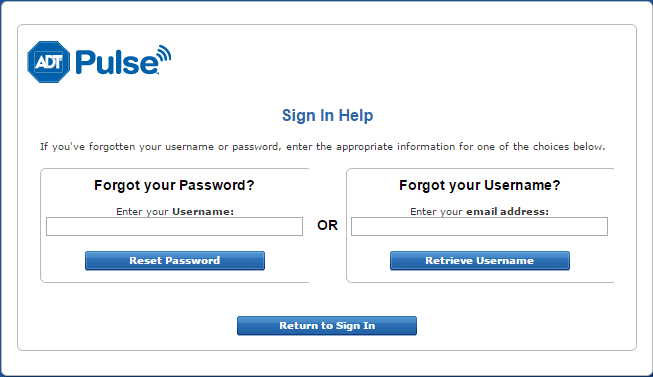Go back via Return to Sign In
This screenshot has height=377, width=653.
click(327, 326)
